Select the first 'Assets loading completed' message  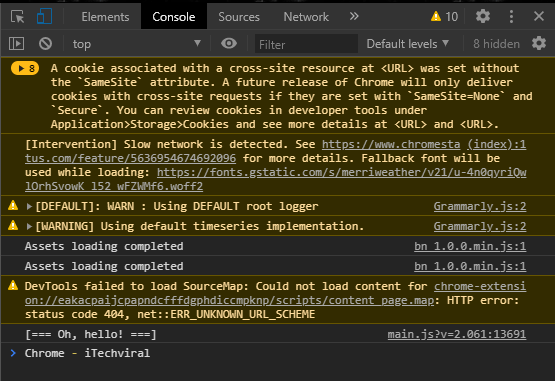coord(104,246)
